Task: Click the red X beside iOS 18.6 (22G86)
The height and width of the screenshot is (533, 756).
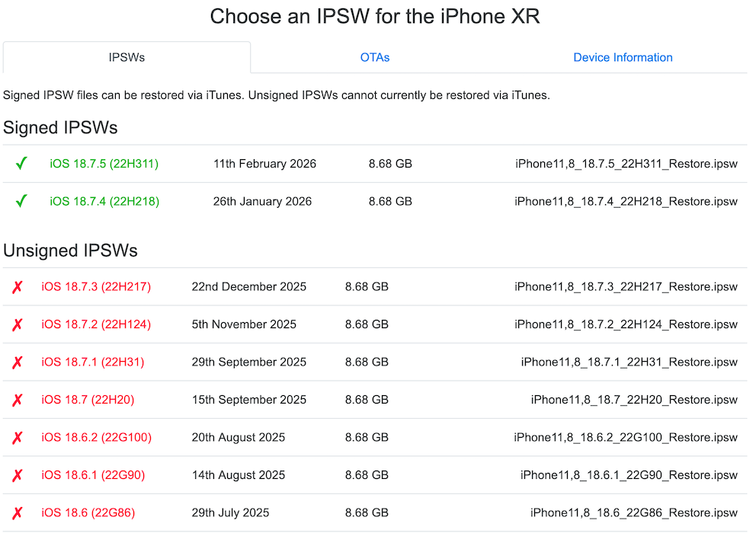Action: pos(18,513)
